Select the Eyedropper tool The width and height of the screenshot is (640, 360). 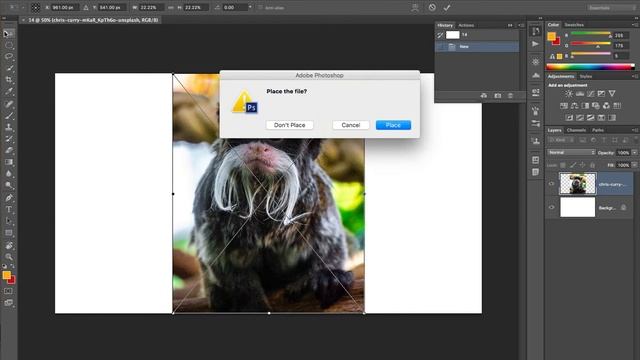pyautogui.click(x=9, y=91)
